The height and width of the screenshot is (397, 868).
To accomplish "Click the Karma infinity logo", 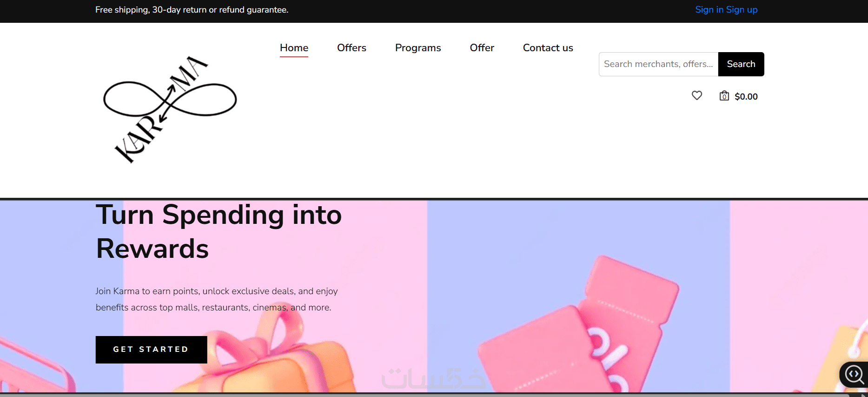I will [x=170, y=109].
